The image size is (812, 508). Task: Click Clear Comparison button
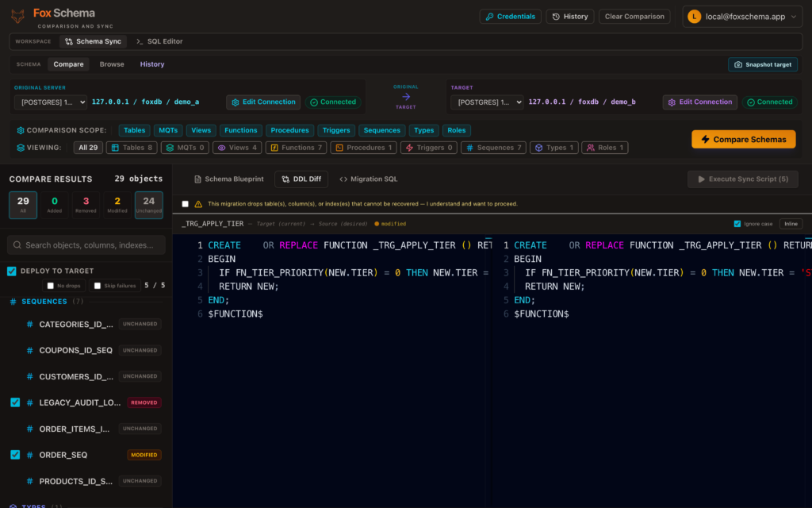pyautogui.click(x=634, y=17)
